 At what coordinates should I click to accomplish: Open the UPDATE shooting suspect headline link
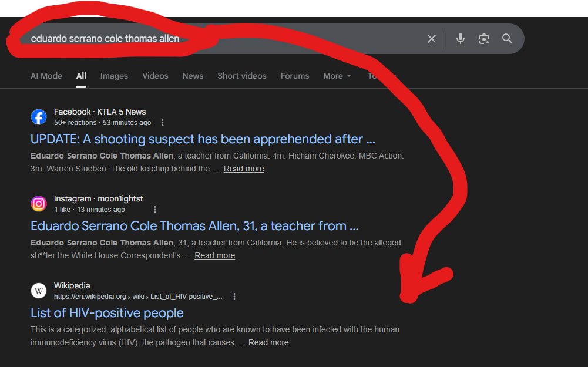[203, 139]
